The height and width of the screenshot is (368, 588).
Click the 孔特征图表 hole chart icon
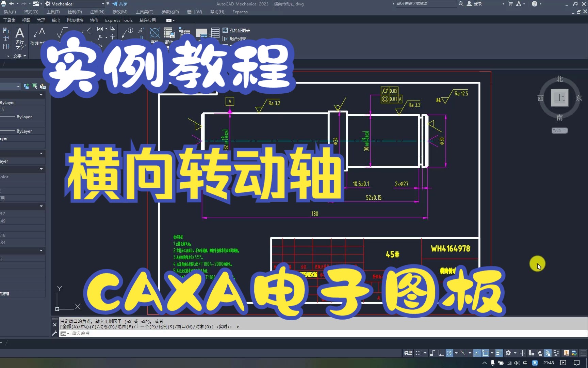point(225,30)
